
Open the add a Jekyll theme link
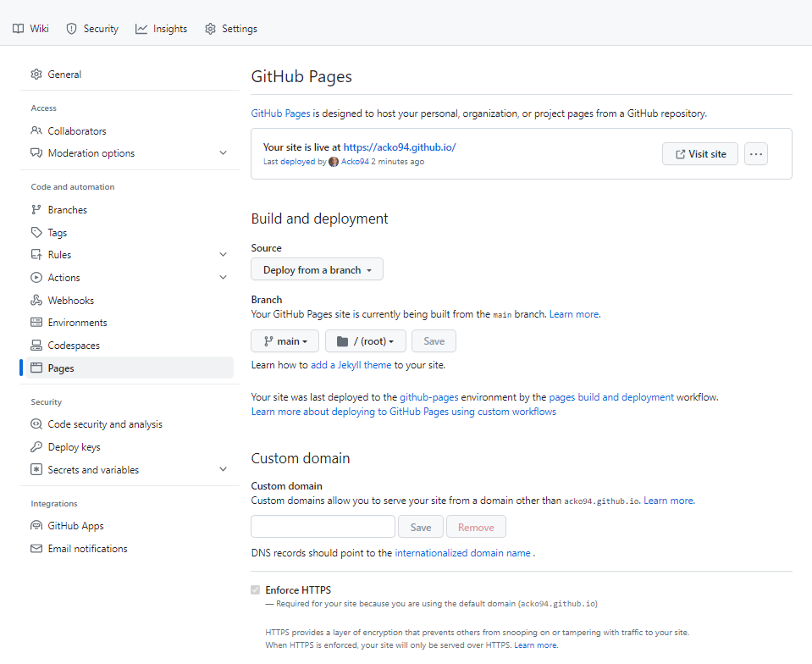click(351, 365)
